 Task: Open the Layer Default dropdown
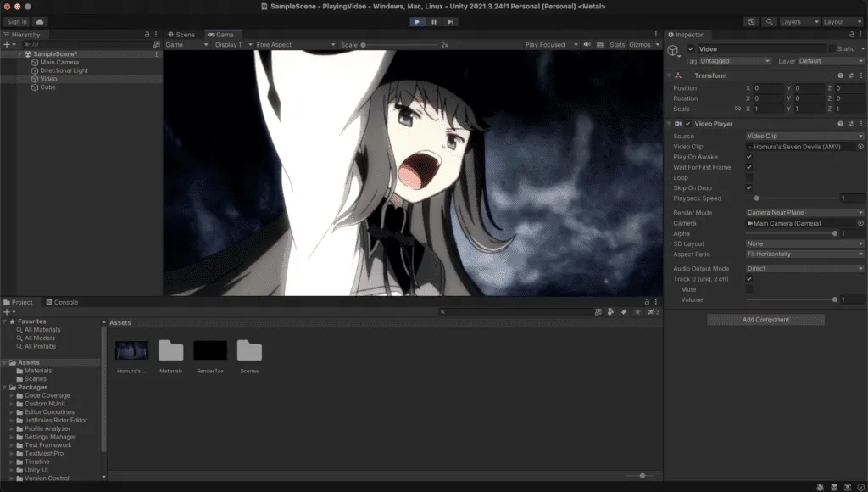click(831, 61)
